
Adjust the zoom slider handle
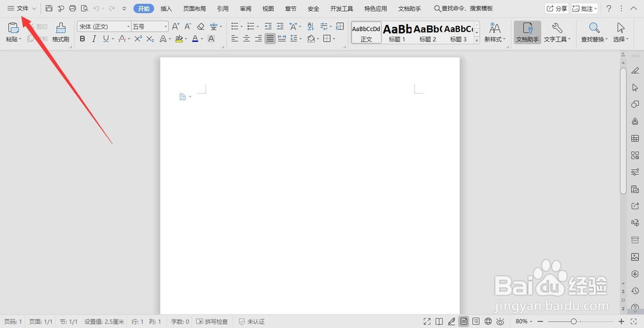coord(574,322)
